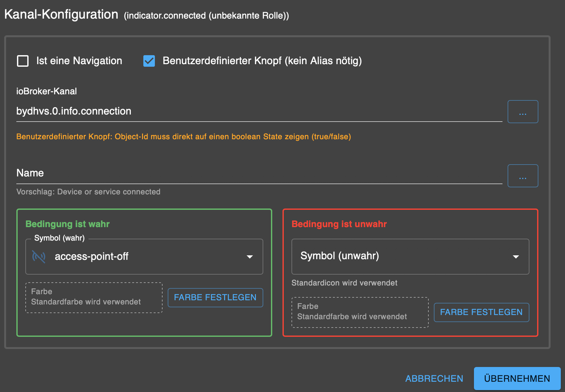Cancel the dialog with ABBRECHEN

434,379
